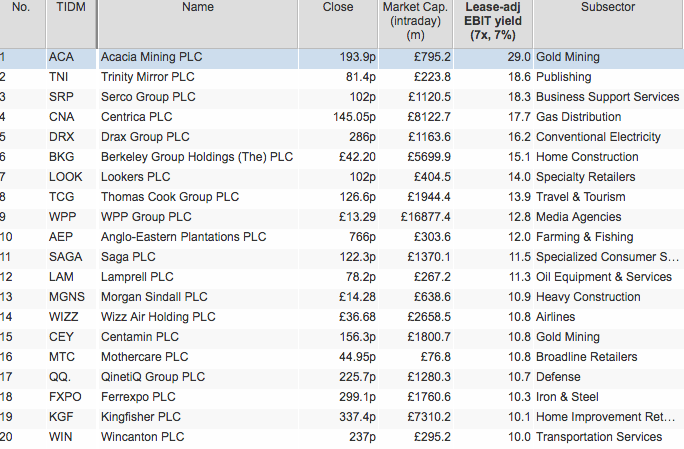The image size is (684, 449).
Task: Select WPP Group PLC name cell
Action: [x=146, y=217]
